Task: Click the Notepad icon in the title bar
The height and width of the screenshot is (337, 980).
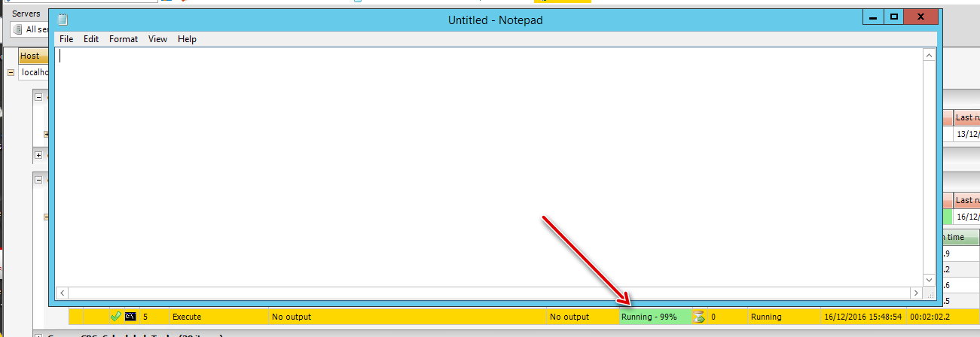Action: (x=63, y=20)
